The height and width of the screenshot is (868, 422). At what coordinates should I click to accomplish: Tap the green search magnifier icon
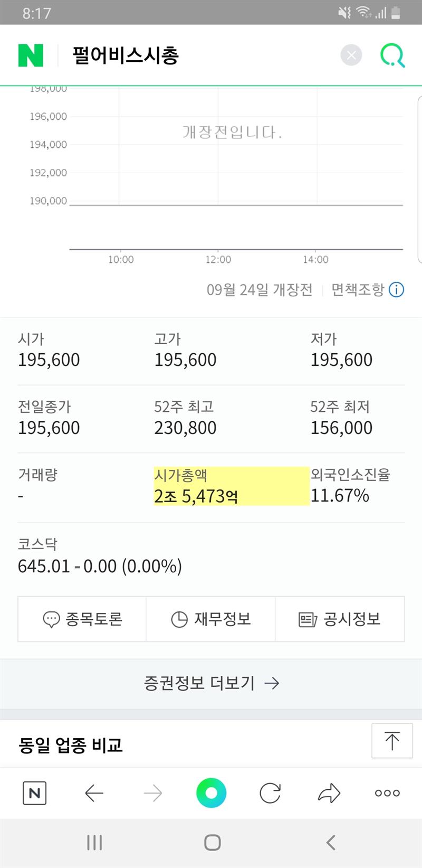(392, 55)
